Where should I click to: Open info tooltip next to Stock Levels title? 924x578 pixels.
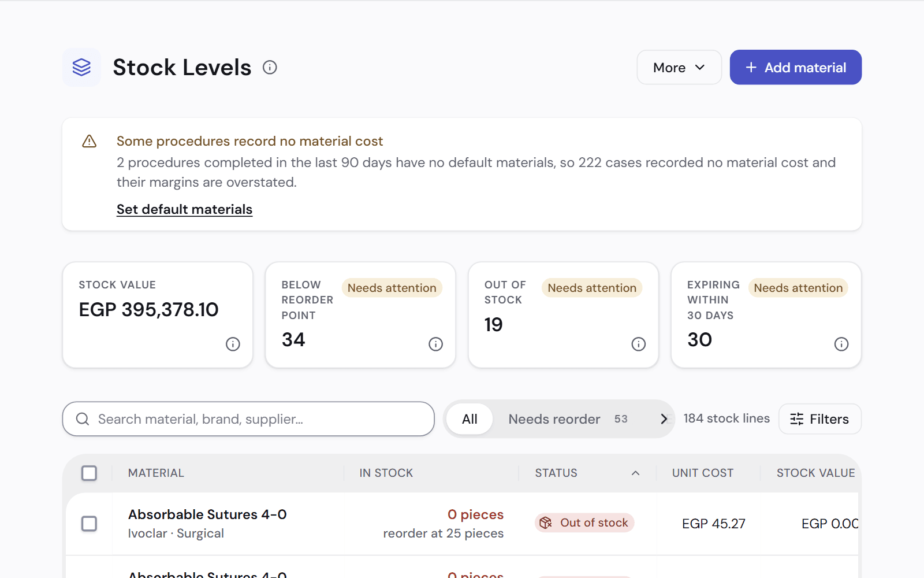coord(270,68)
